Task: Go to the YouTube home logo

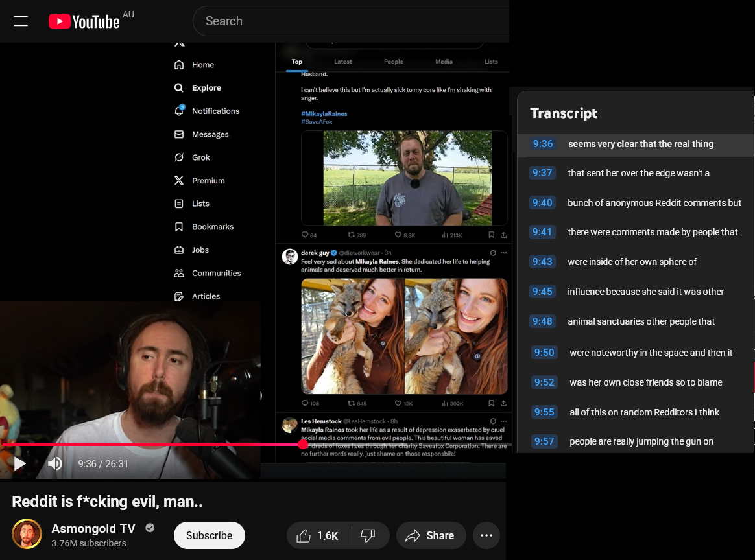Action: pos(84,21)
